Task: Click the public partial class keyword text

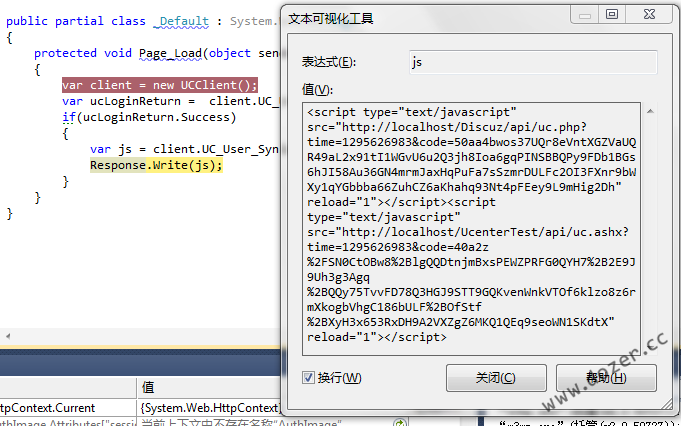Action: coord(76,21)
